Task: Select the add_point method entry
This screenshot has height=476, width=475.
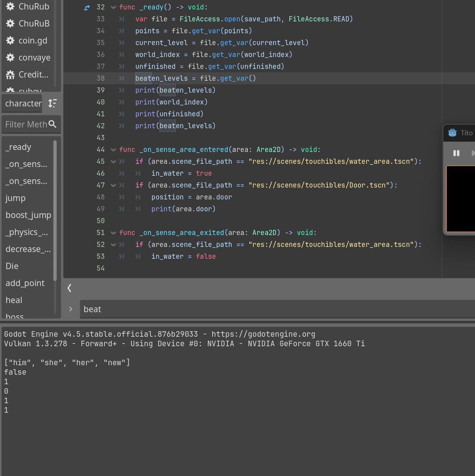Action: (x=25, y=283)
